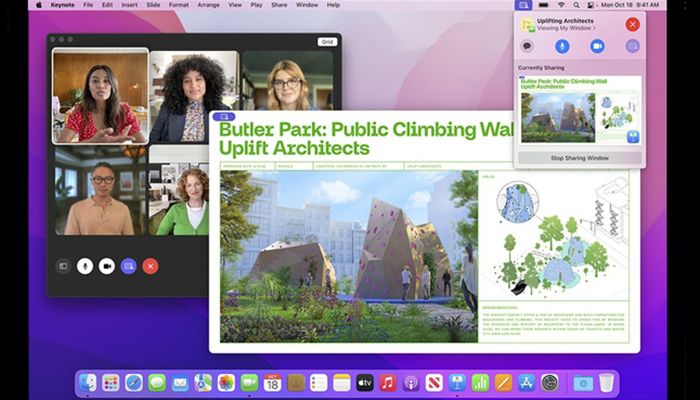Viewport: 700px width, 400px height.
Task: Click purple screen share button in FaceTime window
Action: [129, 266]
